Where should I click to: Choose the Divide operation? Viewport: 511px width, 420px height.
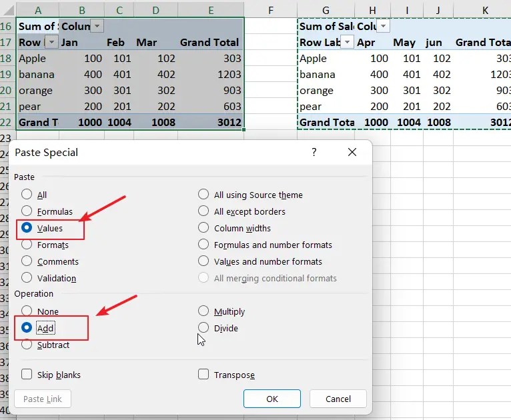pos(203,327)
